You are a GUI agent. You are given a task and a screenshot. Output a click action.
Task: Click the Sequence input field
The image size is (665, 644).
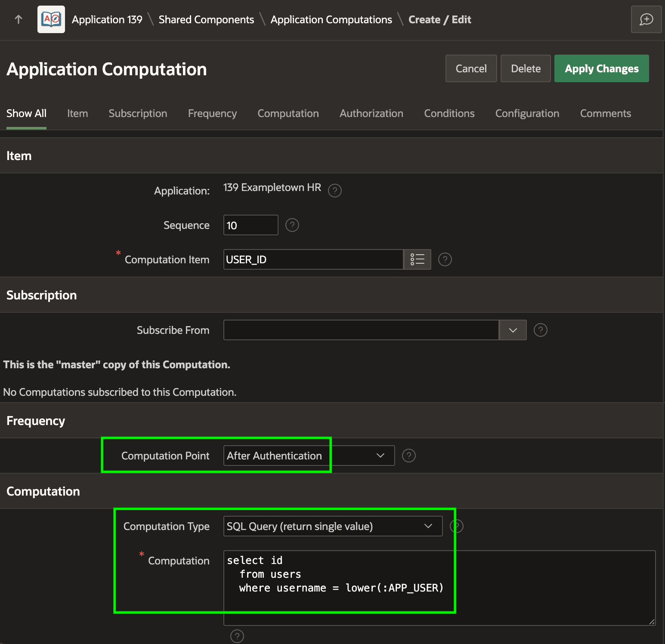pos(251,225)
